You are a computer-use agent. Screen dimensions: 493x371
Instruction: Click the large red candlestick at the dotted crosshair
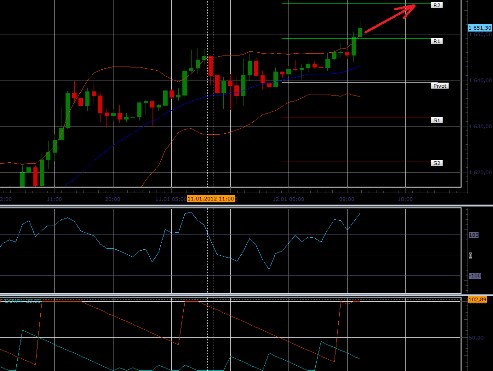pos(211,66)
